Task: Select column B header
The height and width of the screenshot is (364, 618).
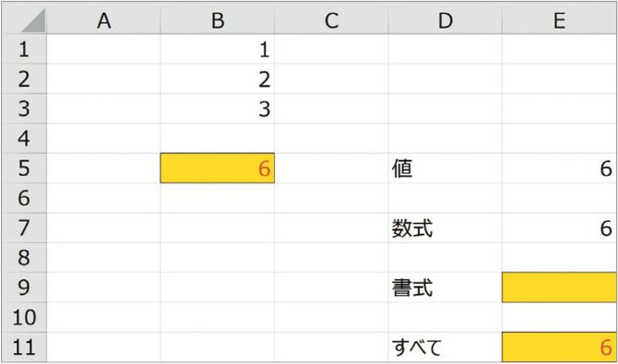Action: pyautogui.click(x=217, y=21)
